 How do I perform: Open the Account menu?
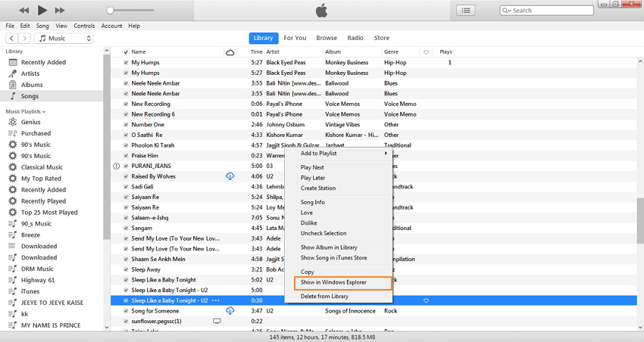[111, 26]
